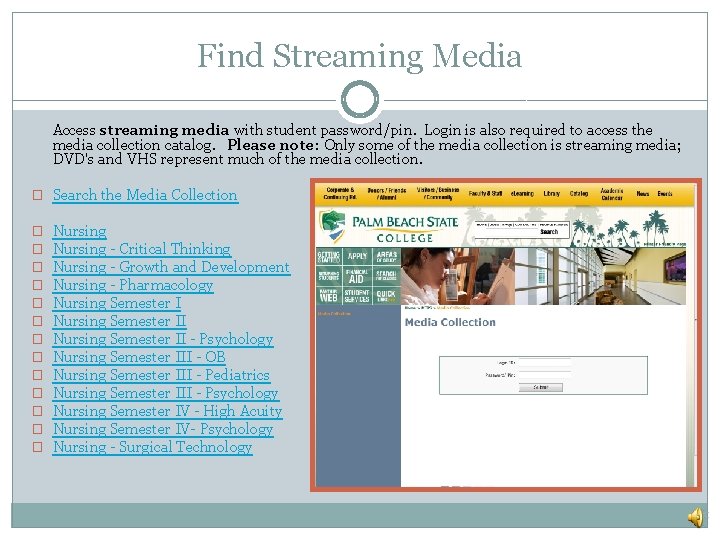Click the PantherWeb tile
Screen dimensions: 720x540
329,295
